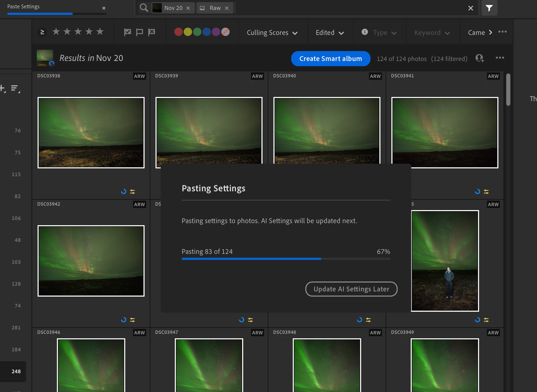Click edit settings icon on DSC03938
This screenshot has width=537, height=392.
tap(133, 192)
